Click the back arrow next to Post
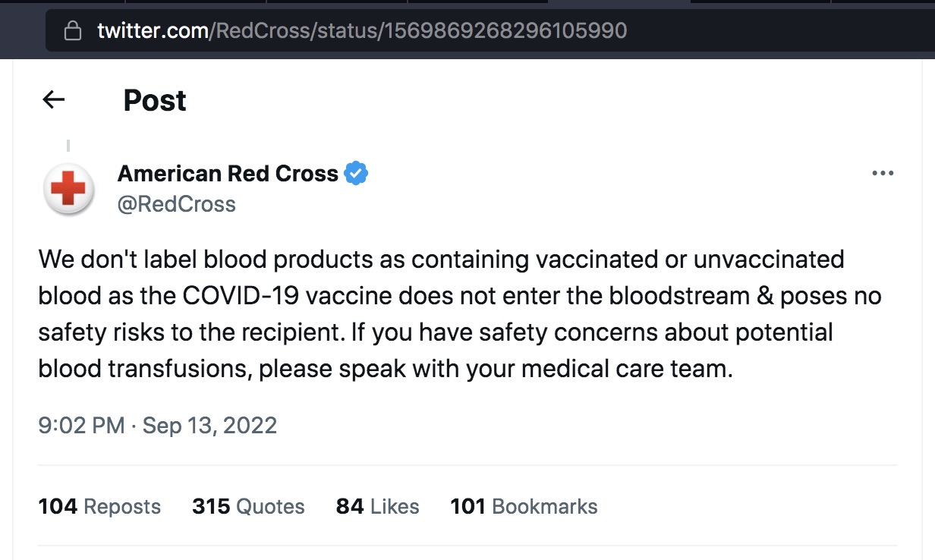 [x=54, y=99]
